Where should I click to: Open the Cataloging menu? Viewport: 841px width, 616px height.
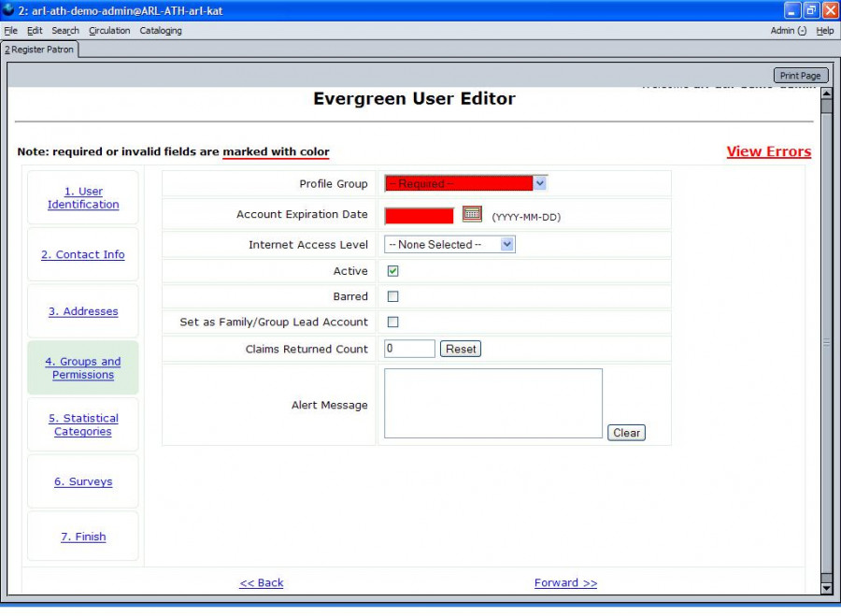click(161, 31)
